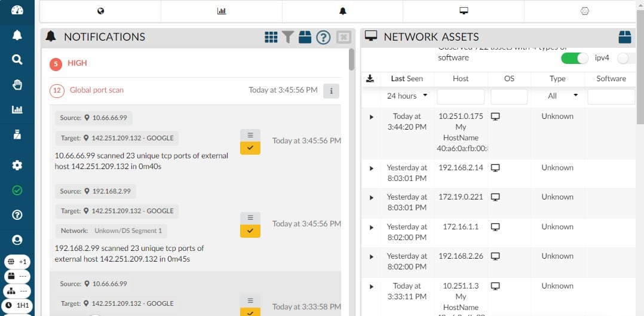This screenshot has height=316, width=644.
Task: Sort by the Type column header
Action: click(x=557, y=78)
